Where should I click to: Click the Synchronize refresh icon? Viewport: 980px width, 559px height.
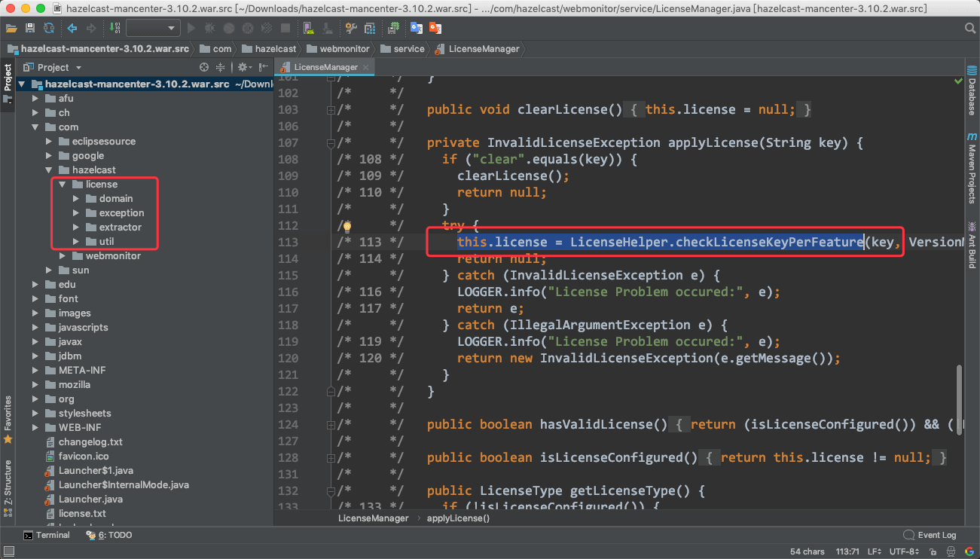(49, 28)
